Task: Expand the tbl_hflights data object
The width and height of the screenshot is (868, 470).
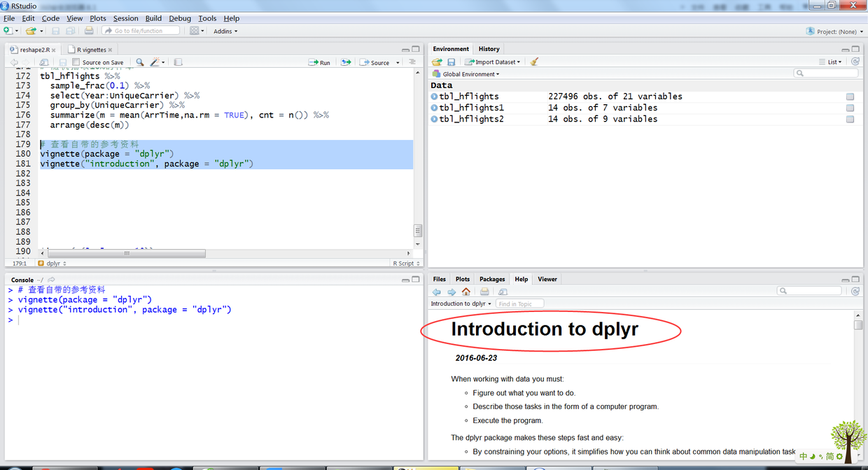Action: coord(434,97)
